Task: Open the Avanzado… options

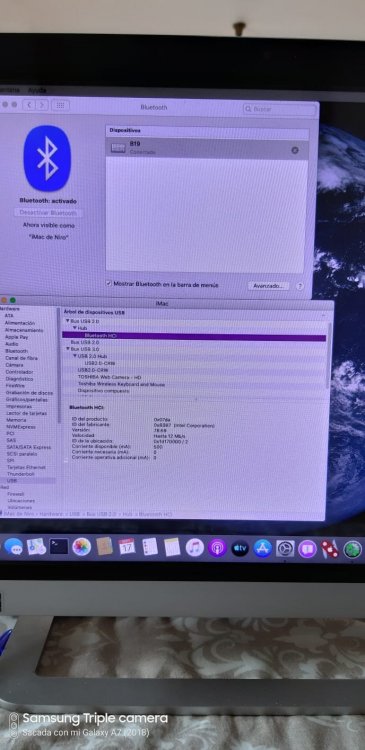Action: click(268, 286)
